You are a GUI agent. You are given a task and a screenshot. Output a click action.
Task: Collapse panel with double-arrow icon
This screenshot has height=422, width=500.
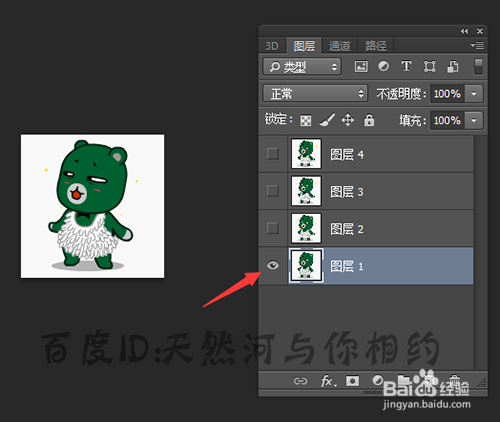coord(464,31)
